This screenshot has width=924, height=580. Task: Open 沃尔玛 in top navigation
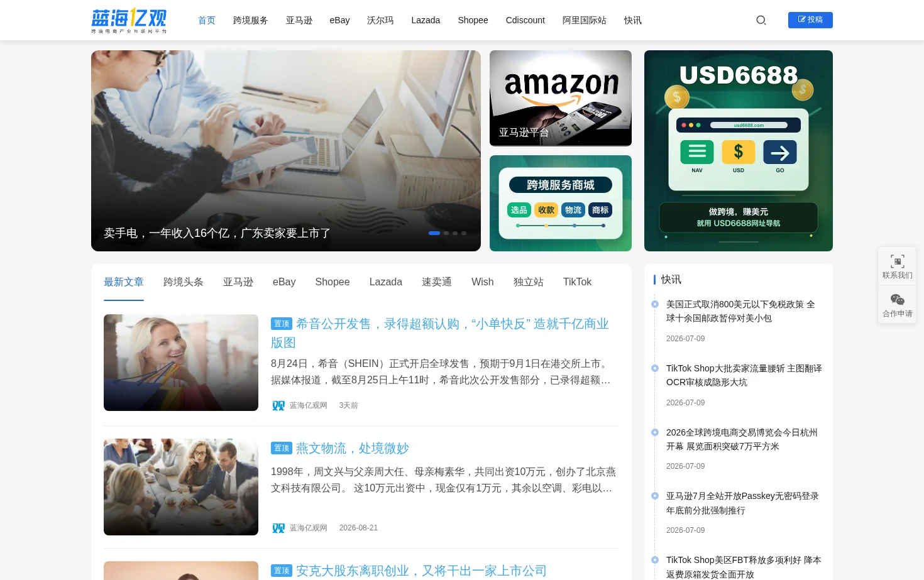click(x=380, y=20)
